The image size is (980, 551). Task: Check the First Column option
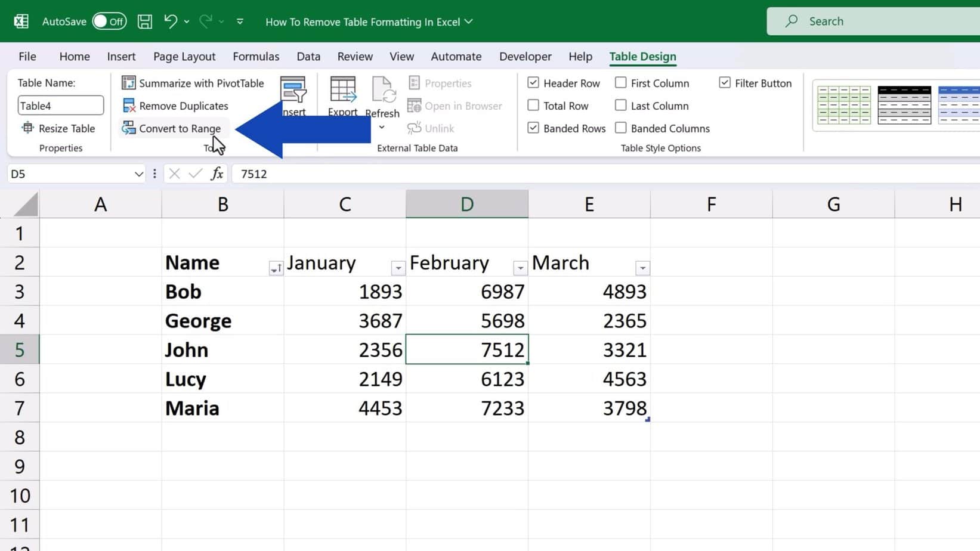tap(620, 83)
